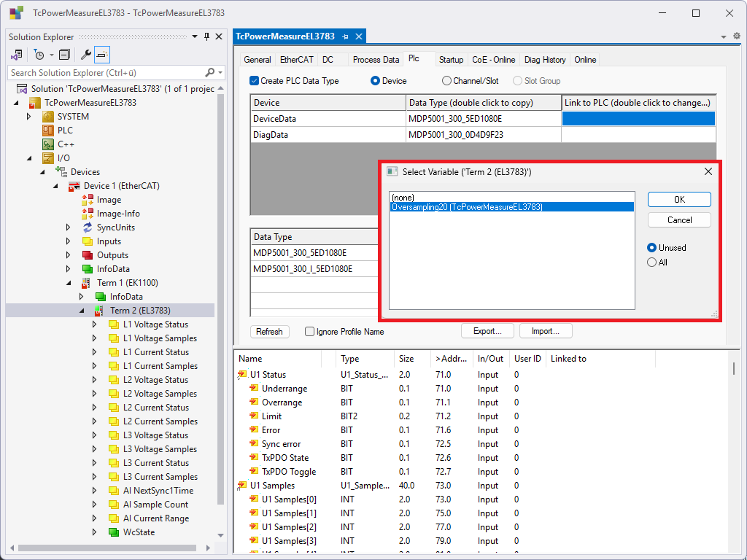Click the green WcState icon
This screenshot has width=747, height=560.
(113, 532)
